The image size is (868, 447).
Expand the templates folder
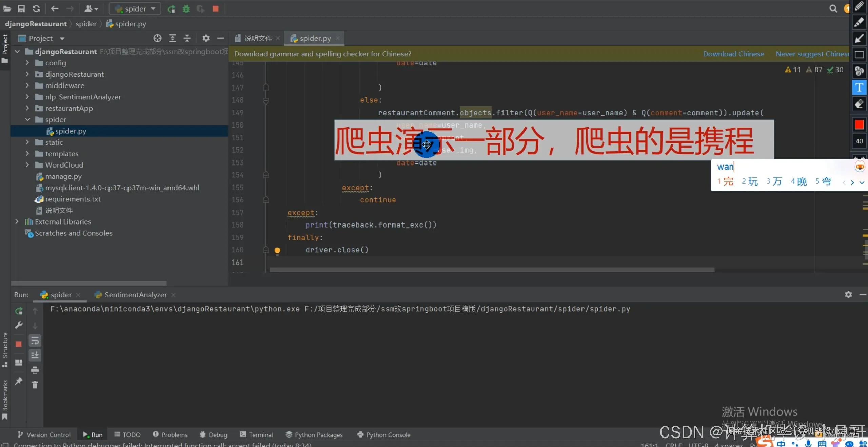pyautogui.click(x=27, y=154)
